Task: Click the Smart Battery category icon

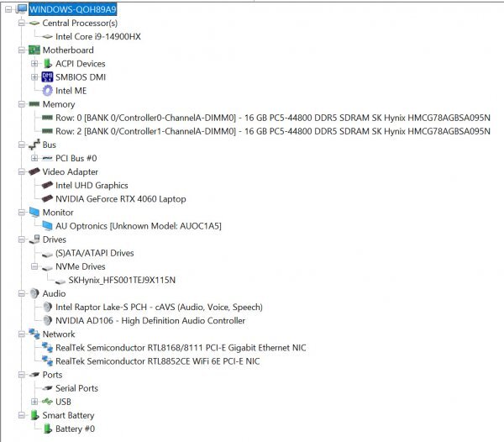Action: (x=34, y=415)
